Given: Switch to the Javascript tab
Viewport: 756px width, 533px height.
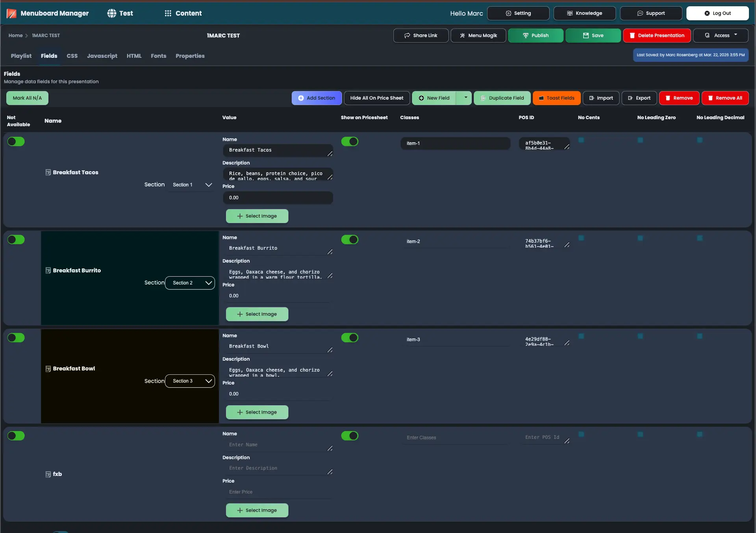Looking at the screenshot, I should coord(102,56).
